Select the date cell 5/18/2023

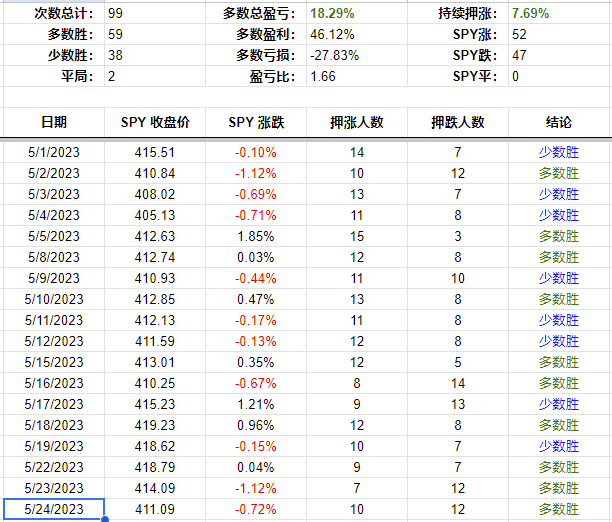54,425
